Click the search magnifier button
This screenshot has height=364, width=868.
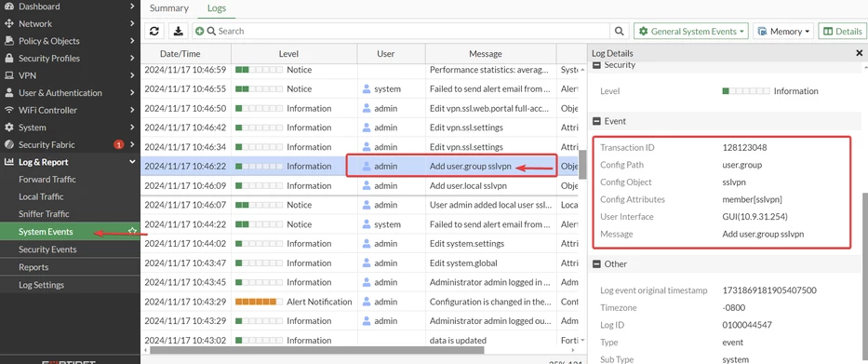click(619, 32)
